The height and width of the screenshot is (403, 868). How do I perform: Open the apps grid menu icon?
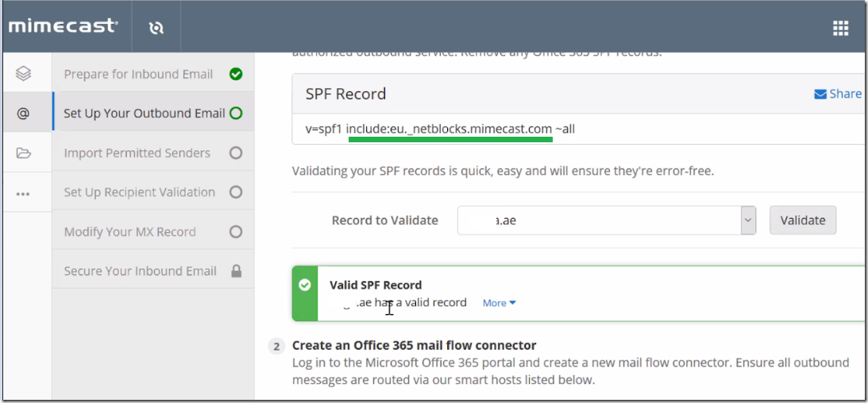coord(840,29)
